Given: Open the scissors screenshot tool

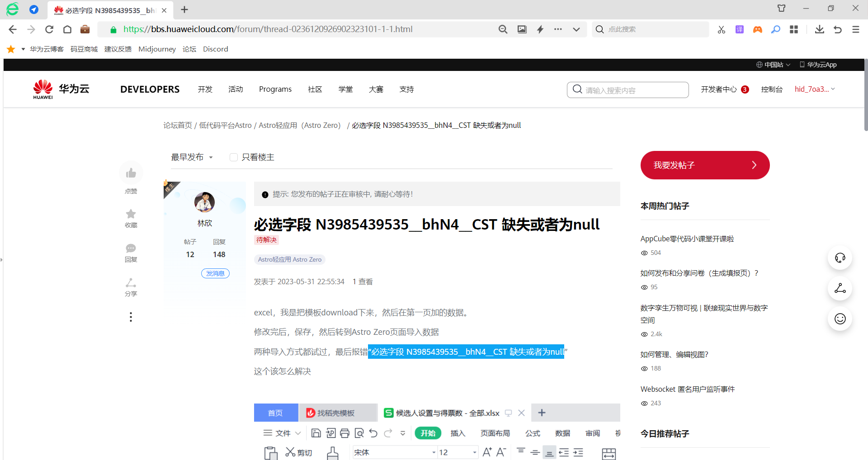Looking at the screenshot, I should pos(722,29).
